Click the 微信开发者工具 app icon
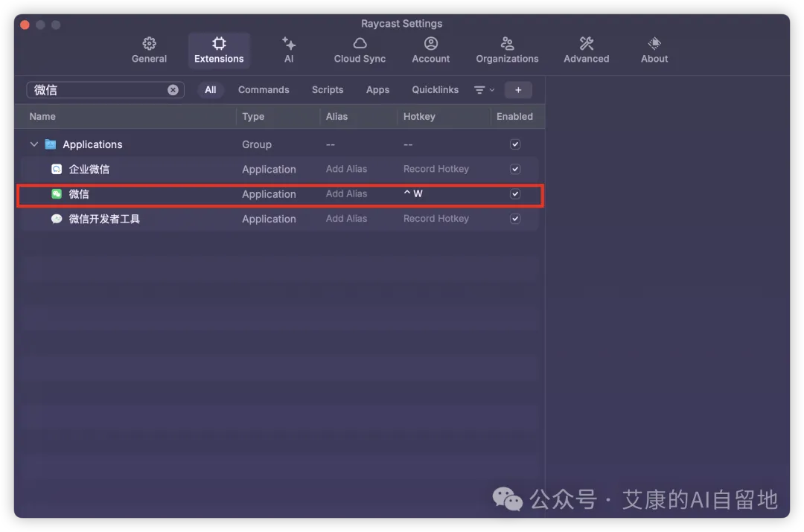 tap(57, 219)
